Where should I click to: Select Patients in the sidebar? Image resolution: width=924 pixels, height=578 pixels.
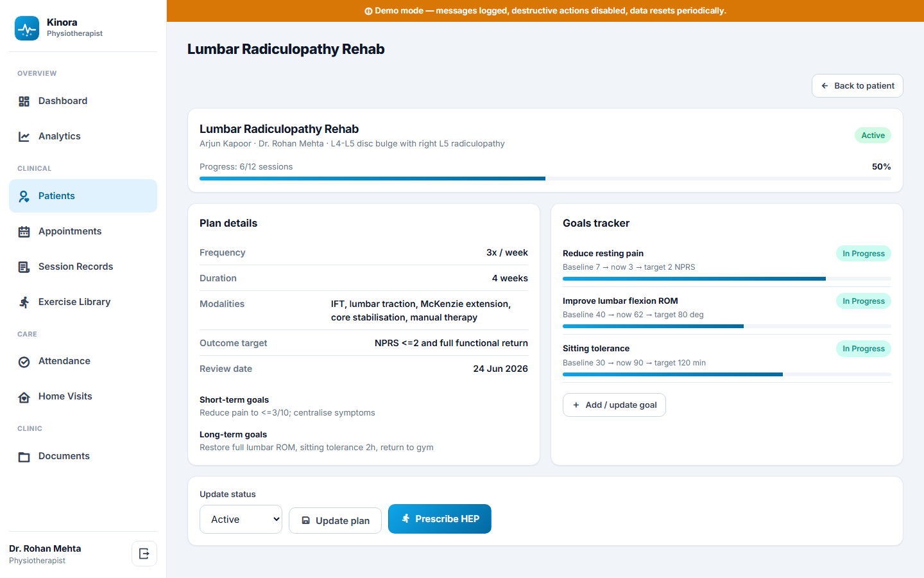click(x=83, y=196)
